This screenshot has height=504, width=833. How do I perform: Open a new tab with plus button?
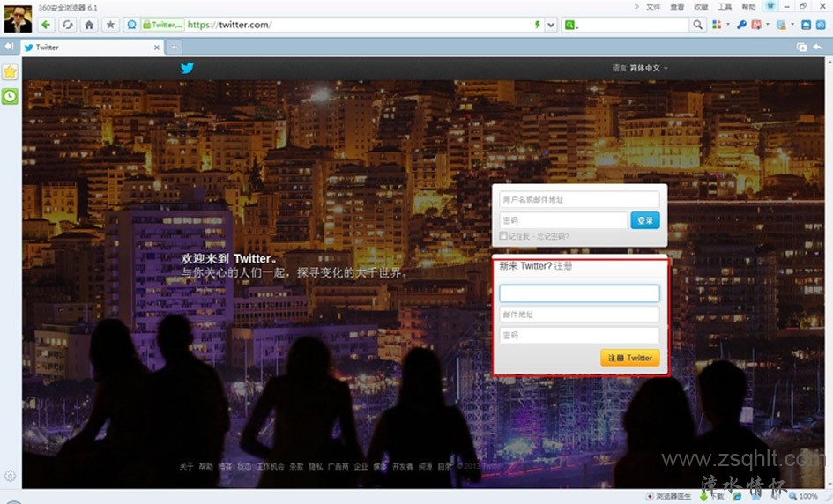click(x=174, y=48)
